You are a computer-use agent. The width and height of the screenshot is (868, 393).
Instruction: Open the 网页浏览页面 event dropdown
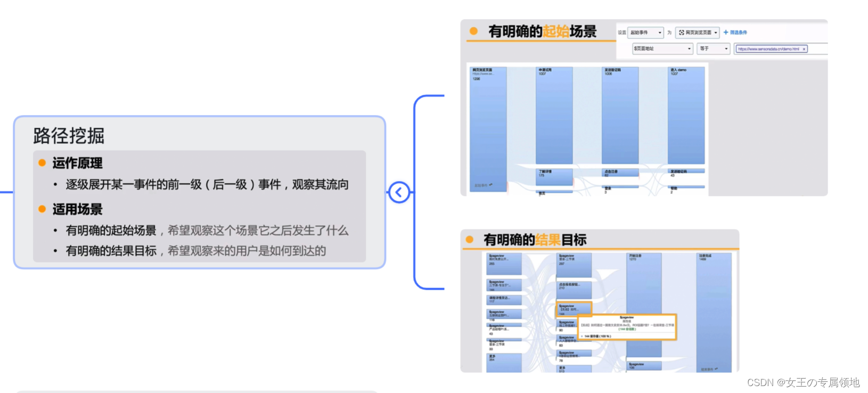(x=698, y=32)
